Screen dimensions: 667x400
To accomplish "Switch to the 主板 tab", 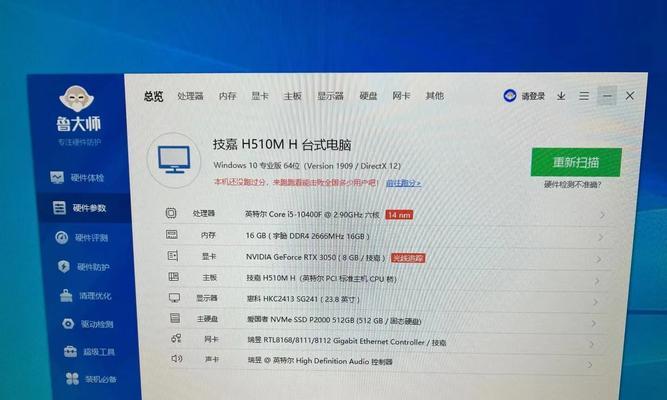I will tap(293, 96).
